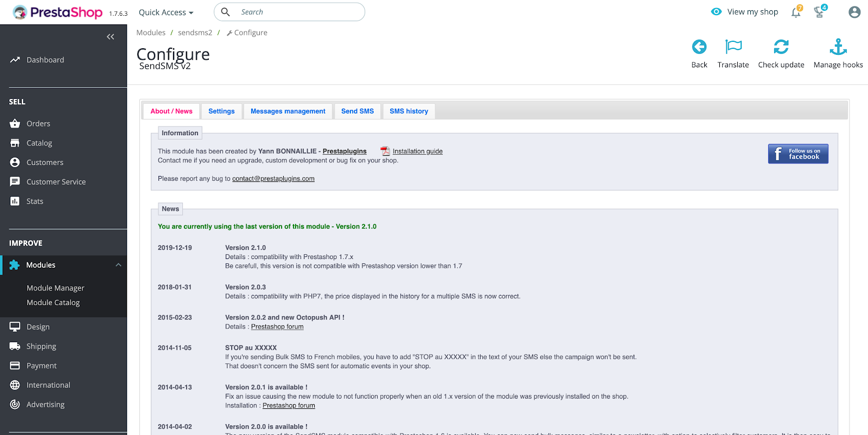Open the Messages management tab

pos(288,111)
